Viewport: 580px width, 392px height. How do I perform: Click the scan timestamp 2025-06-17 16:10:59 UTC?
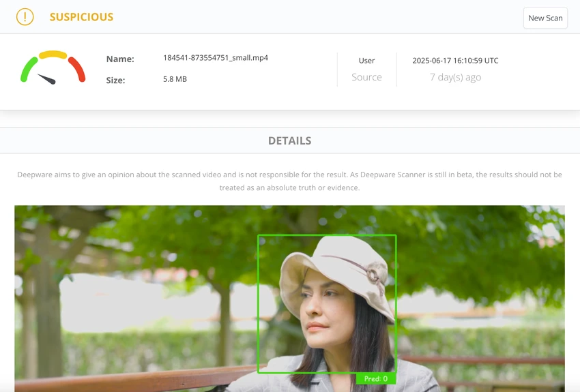pos(455,61)
